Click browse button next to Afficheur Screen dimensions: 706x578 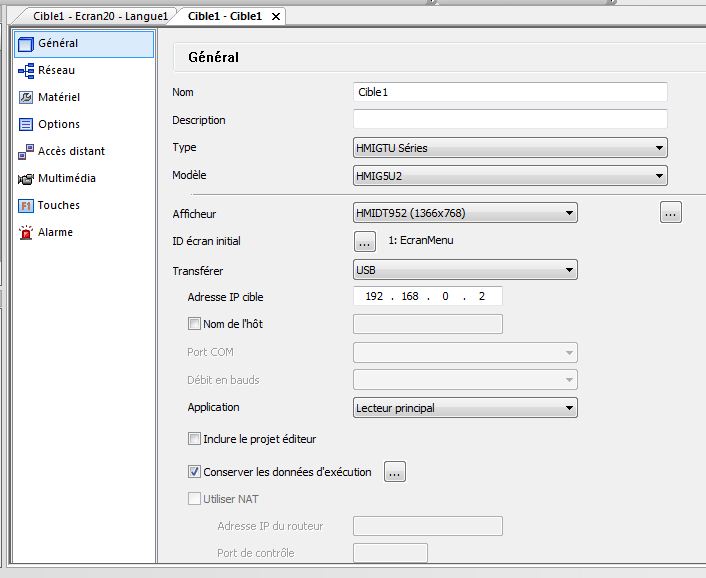(671, 212)
